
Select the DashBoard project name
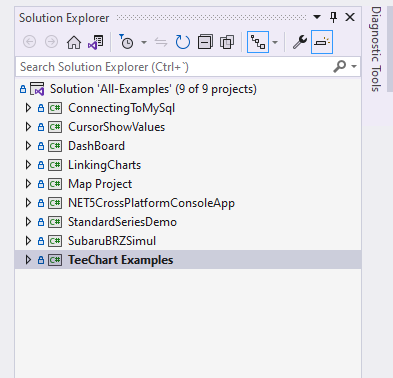point(96,146)
